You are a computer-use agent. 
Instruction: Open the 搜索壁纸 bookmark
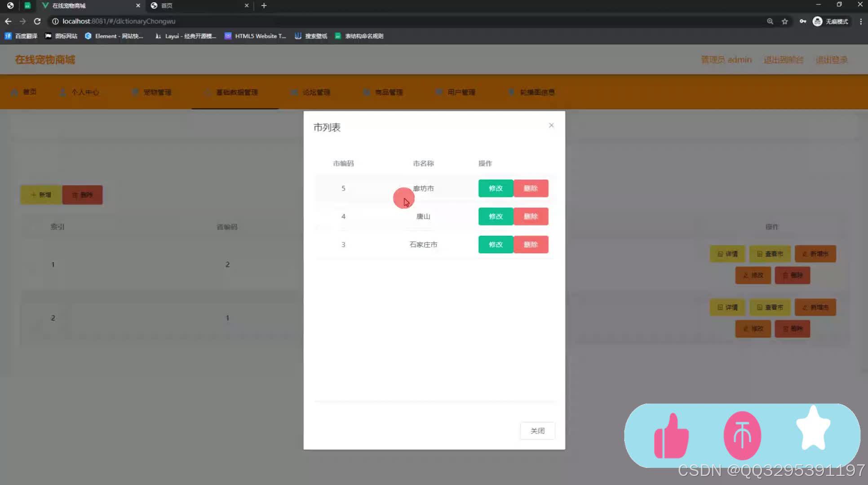[x=311, y=36]
